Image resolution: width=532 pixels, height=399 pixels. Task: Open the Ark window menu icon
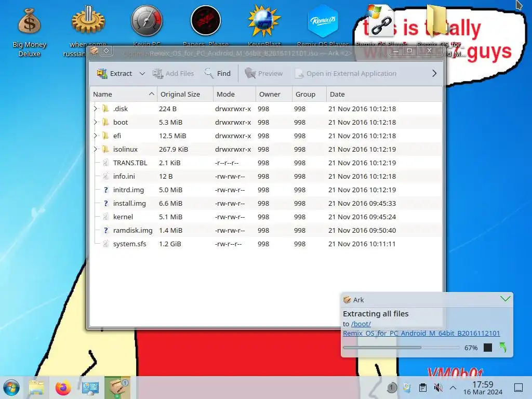(x=95, y=51)
